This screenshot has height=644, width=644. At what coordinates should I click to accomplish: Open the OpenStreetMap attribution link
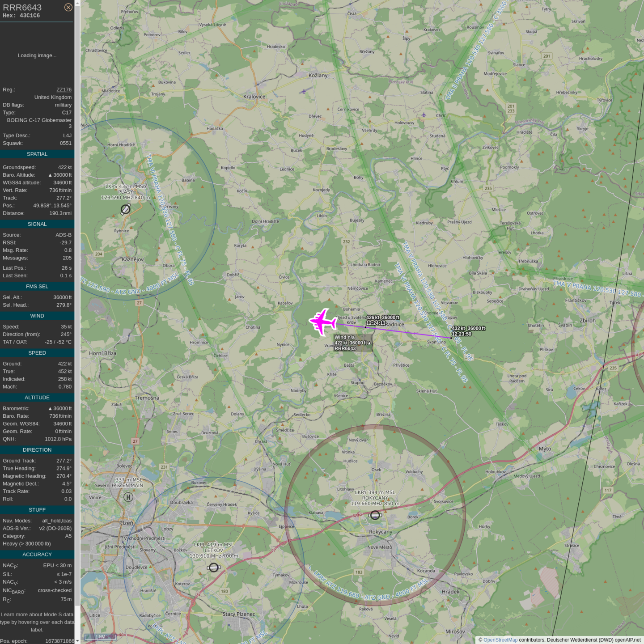point(500,640)
